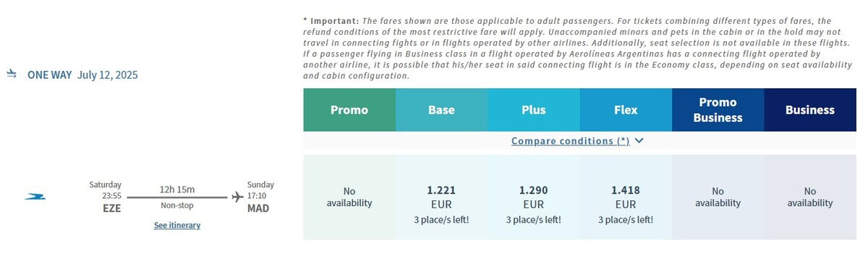868x261 pixels.
Task: Choose the Flex fare 1.418 EUR
Action: 626,197
